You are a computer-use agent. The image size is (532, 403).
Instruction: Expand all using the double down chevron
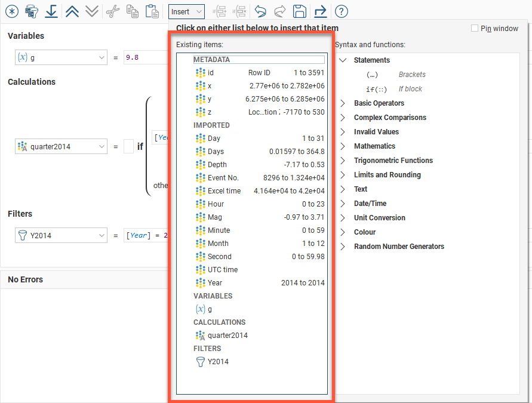coord(91,11)
